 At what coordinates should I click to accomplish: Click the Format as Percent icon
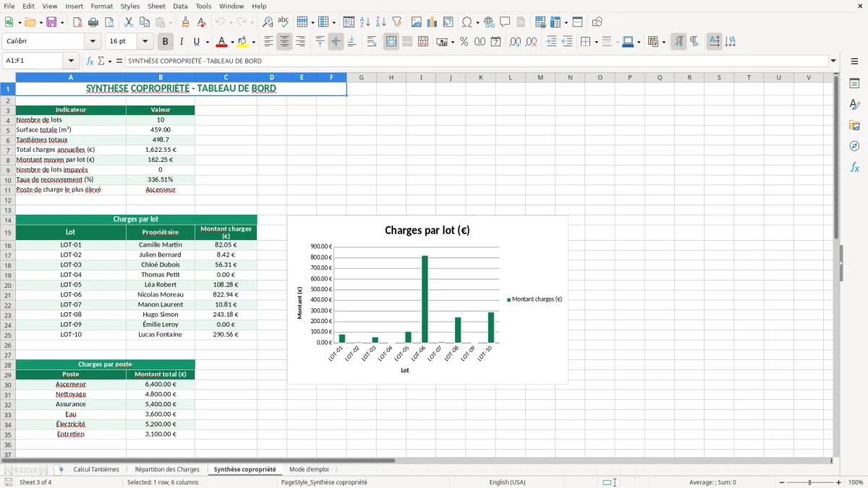click(x=464, y=42)
